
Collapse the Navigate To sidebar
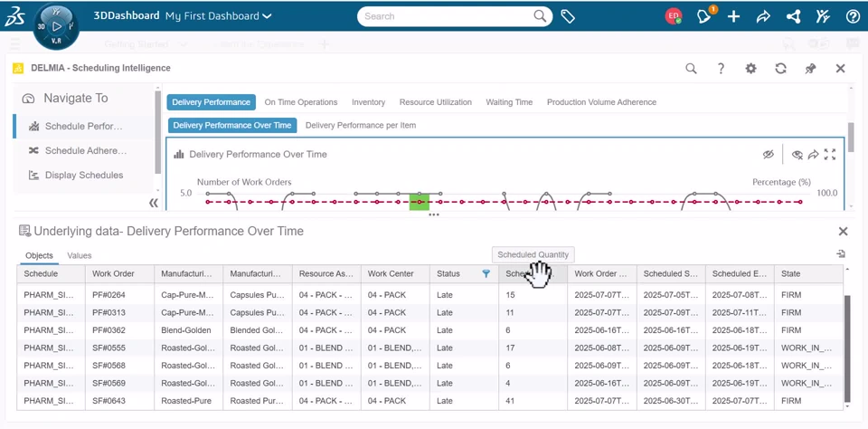[154, 204]
